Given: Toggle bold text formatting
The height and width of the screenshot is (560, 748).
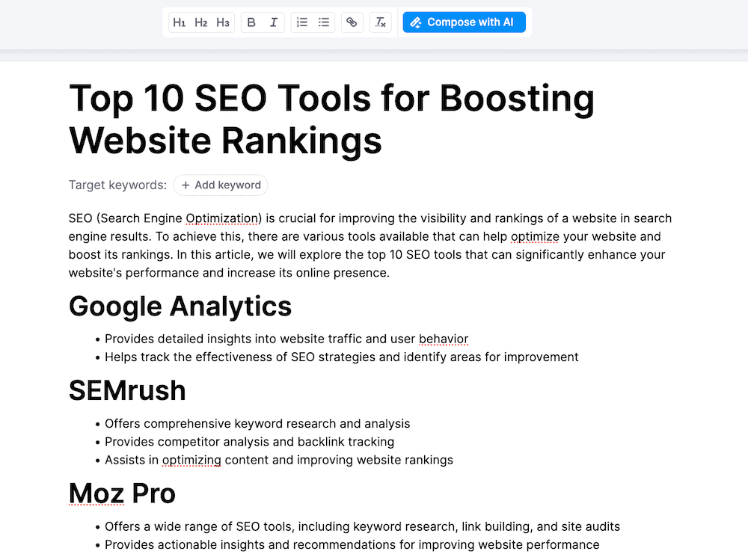Looking at the screenshot, I should 251,22.
